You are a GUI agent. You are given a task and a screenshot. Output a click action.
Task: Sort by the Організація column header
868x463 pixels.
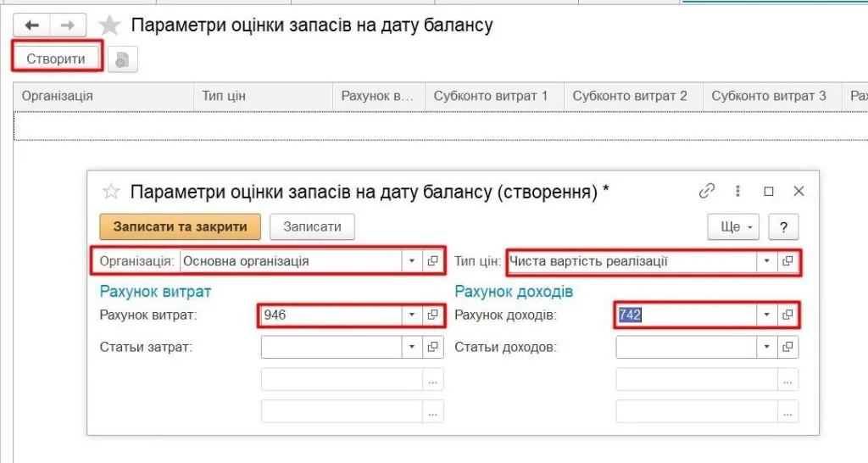103,96
